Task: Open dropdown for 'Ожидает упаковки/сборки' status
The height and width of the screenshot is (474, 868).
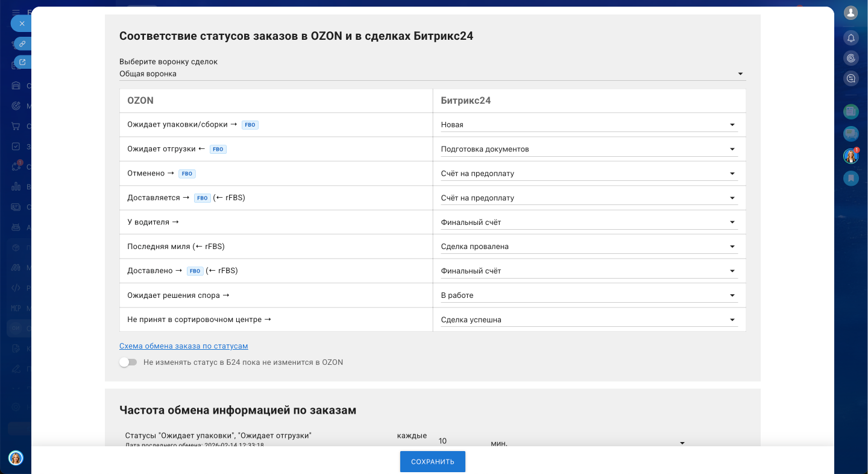Action: pos(588,125)
